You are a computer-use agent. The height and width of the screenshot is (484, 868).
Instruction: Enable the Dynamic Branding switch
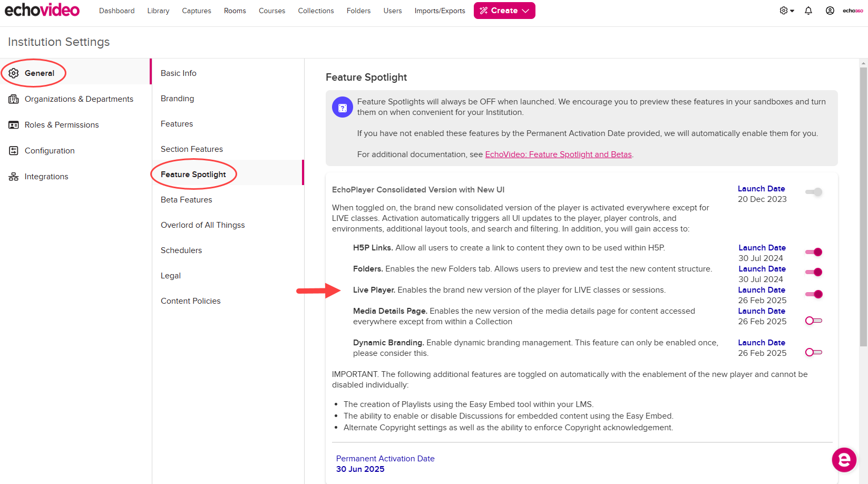tap(814, 352)
